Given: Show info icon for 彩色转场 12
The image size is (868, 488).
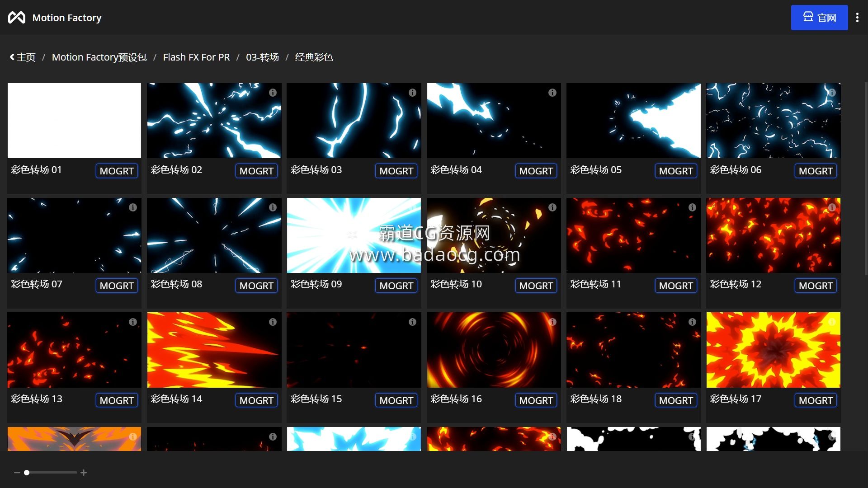Looking at the screenshot, I should 832,207.
